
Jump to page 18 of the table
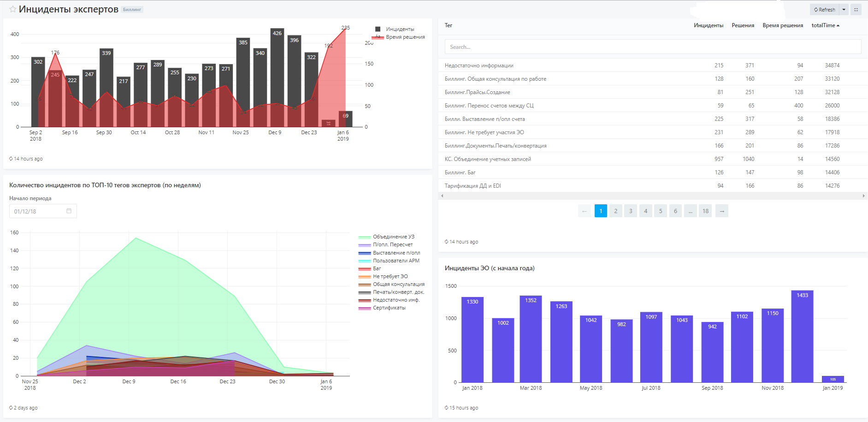click(705, 211)
